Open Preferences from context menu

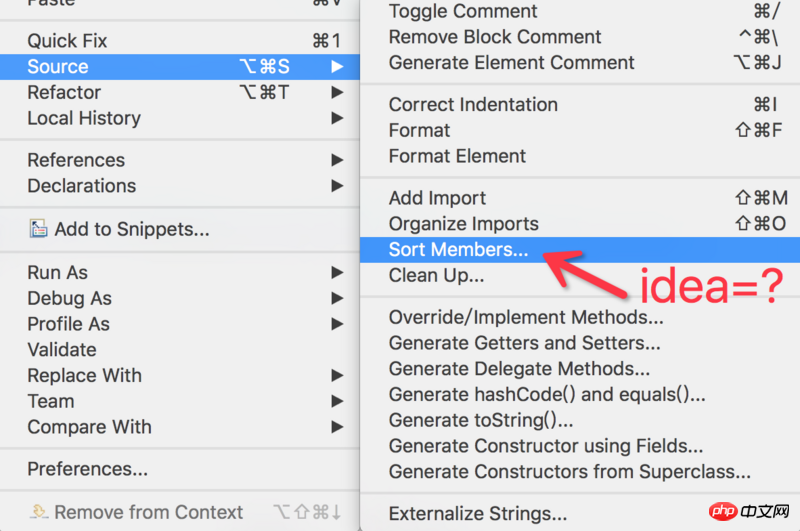coord(180,469)
